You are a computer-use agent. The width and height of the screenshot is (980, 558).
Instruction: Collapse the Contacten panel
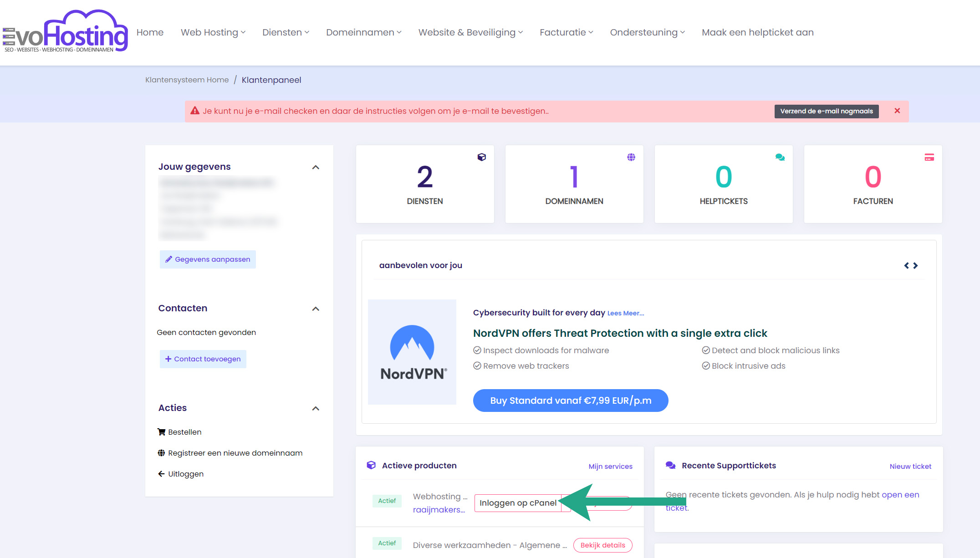click(316, 309)
